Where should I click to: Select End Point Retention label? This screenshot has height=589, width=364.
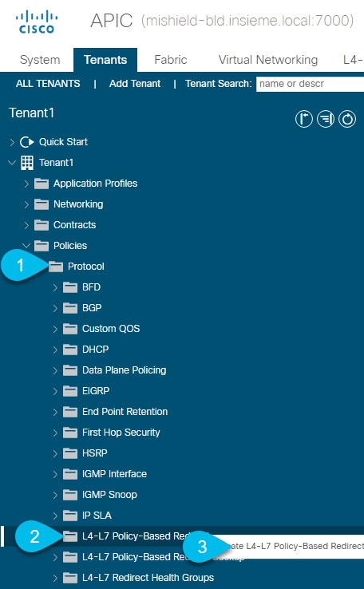(125, 412)
